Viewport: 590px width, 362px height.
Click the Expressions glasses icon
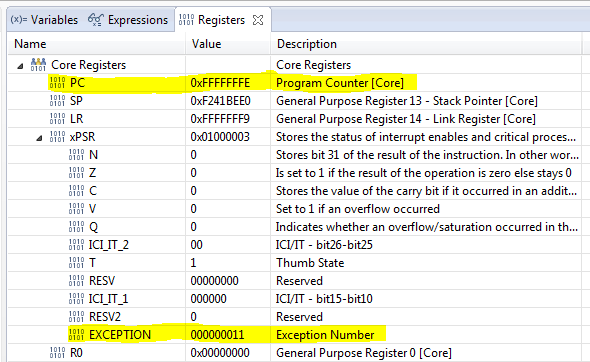click(96, 20)
